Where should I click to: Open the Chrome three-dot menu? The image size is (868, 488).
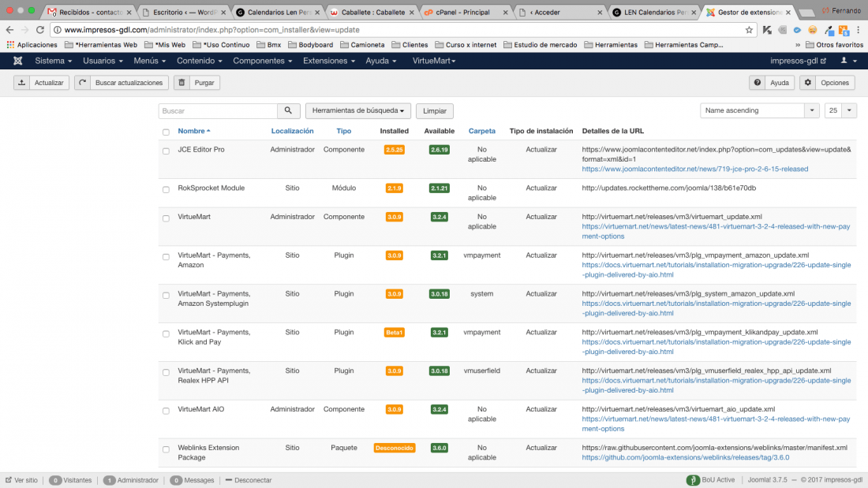[x=859, y=30]
